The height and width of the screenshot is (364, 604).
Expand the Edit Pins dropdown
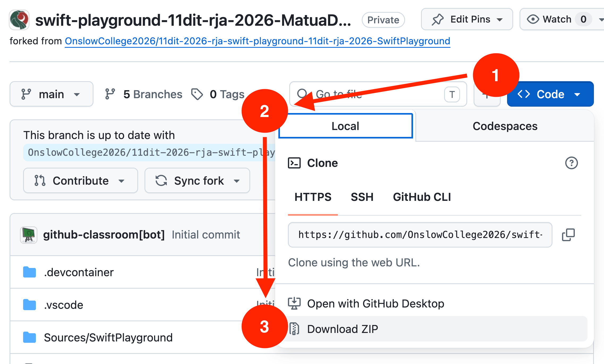[x=467, y=19]
